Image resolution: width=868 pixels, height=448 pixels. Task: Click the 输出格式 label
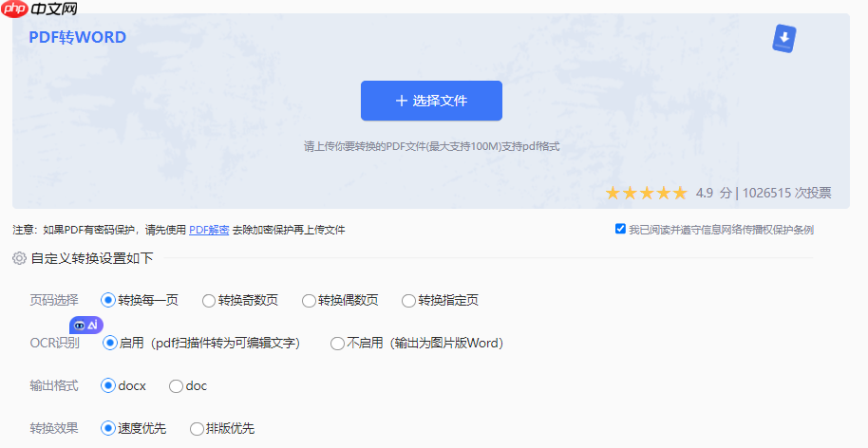tap(54, 385)
